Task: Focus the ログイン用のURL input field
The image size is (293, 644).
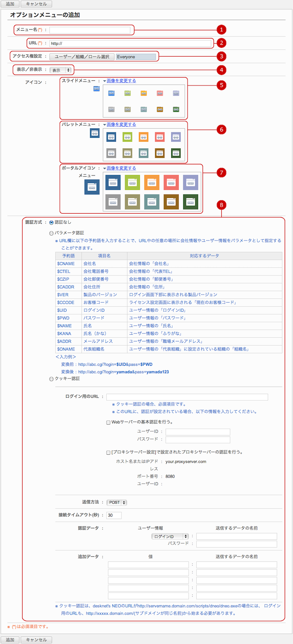Action: pyautogui.click(x=187, y=397)
